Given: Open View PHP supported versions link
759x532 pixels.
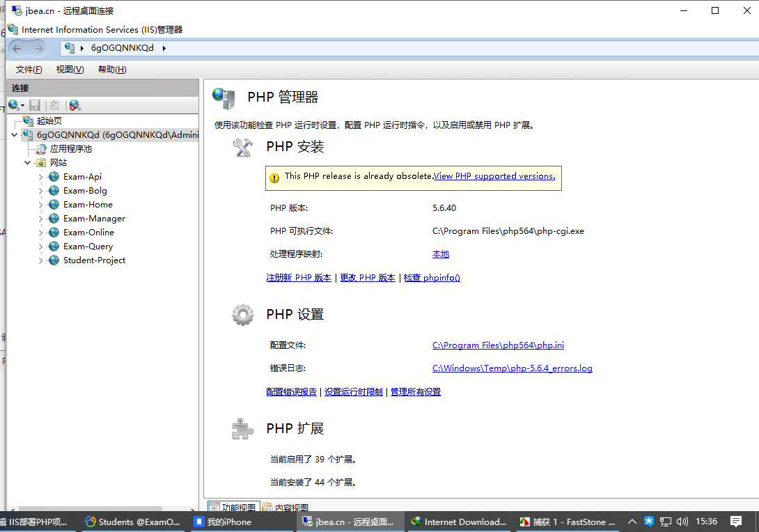Looking at the screenshot, I should click(x=494, y=175).
